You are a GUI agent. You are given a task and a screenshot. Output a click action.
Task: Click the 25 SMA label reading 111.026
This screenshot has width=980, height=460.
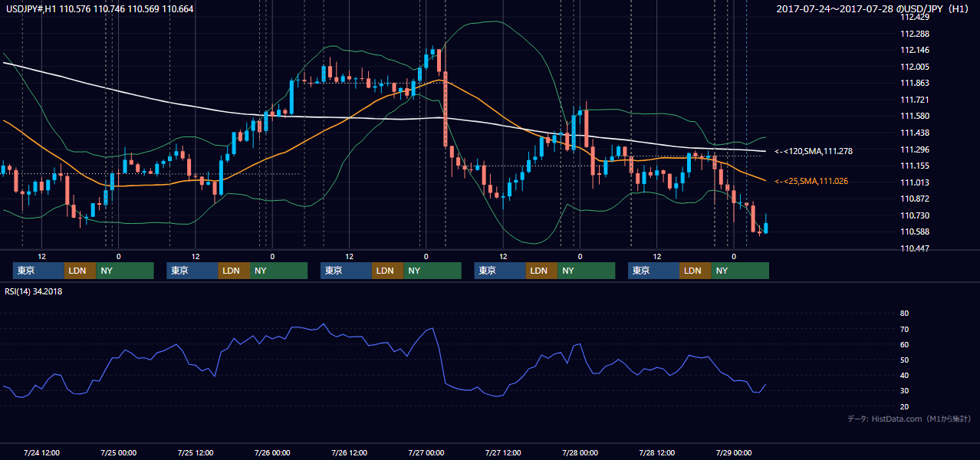point(812,181)
